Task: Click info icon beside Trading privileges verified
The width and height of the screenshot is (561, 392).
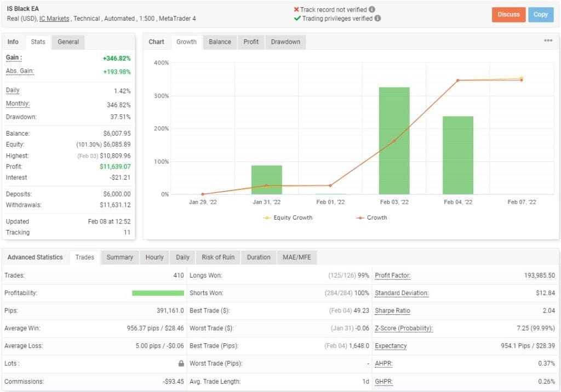Action: click(376, 19)
